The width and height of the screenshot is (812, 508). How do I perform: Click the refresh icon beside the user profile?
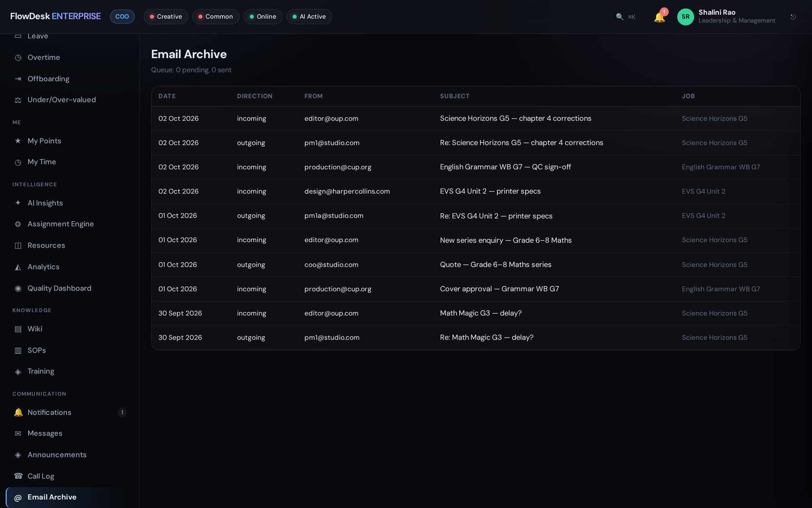793,17
